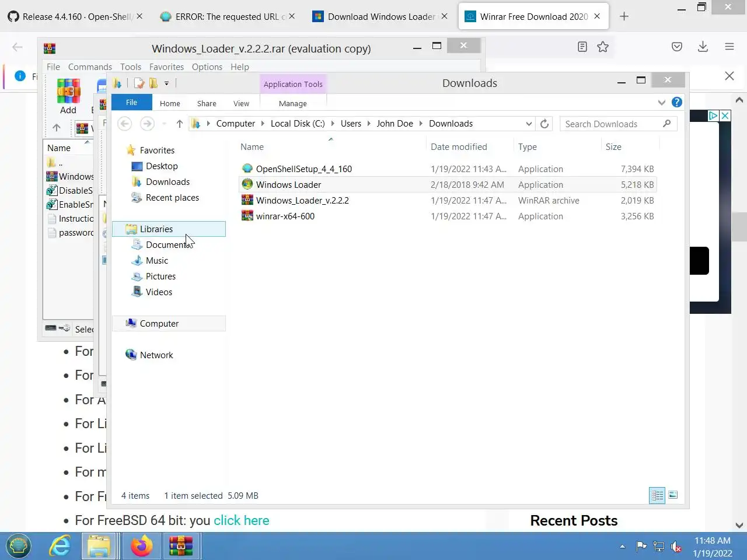The width and height of the screenshot is (747, 560).
Task: Switch to large icons view in status bar
Action: click(673, 495)
